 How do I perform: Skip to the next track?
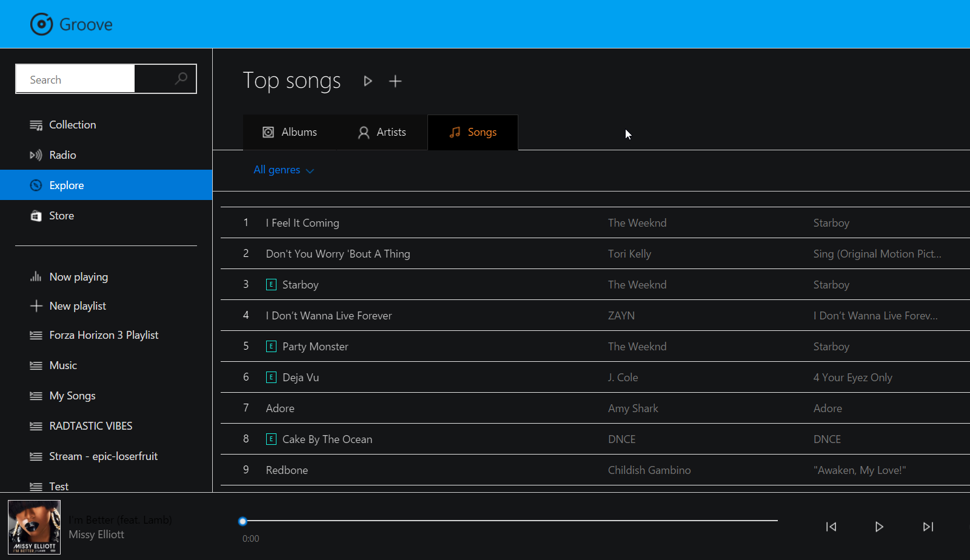[928, 527]
